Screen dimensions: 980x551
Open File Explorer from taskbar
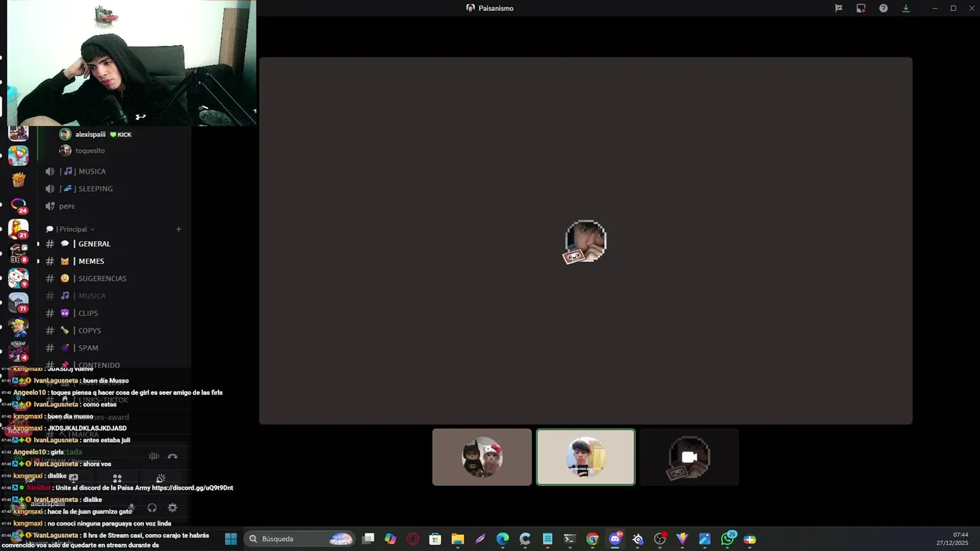458,539
